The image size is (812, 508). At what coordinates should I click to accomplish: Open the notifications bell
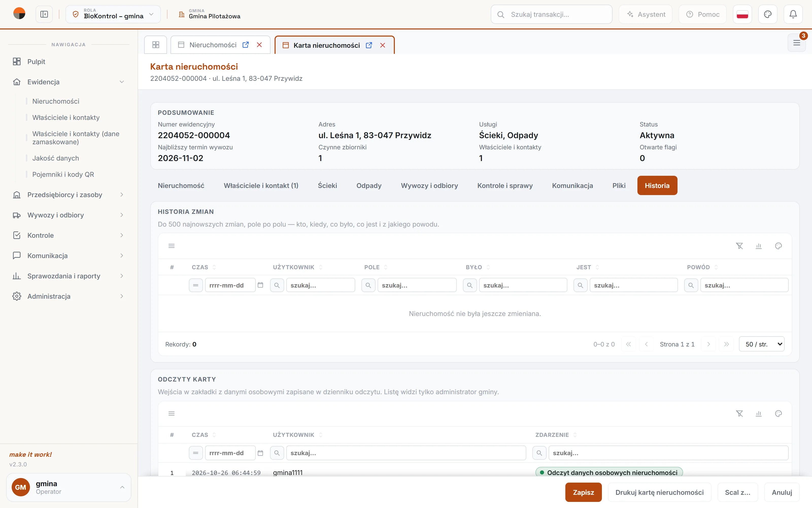click(x=793, y=14)
